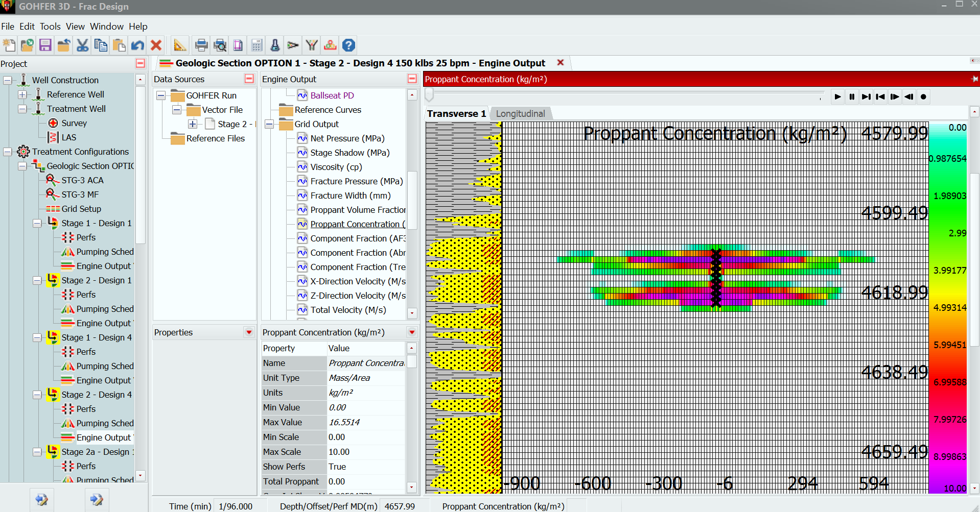
Task: Select the Grid Setup item
Action: click(x=81, y=209)
